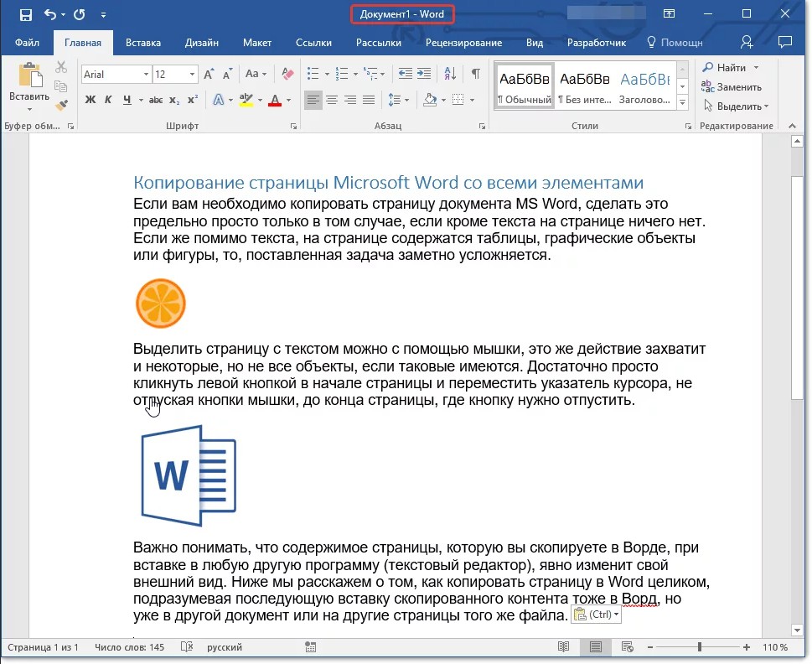Open the share user icon

click(747, 43)
